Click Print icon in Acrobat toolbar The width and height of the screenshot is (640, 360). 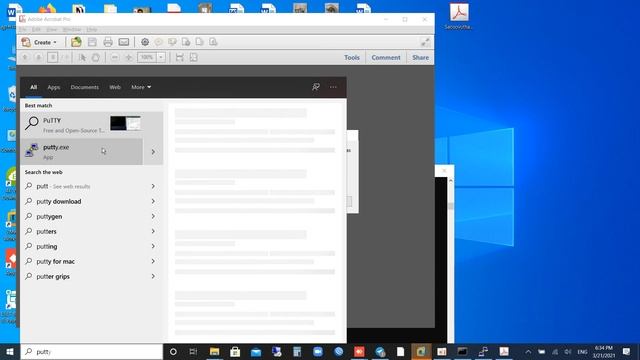(x=108, y=42)
